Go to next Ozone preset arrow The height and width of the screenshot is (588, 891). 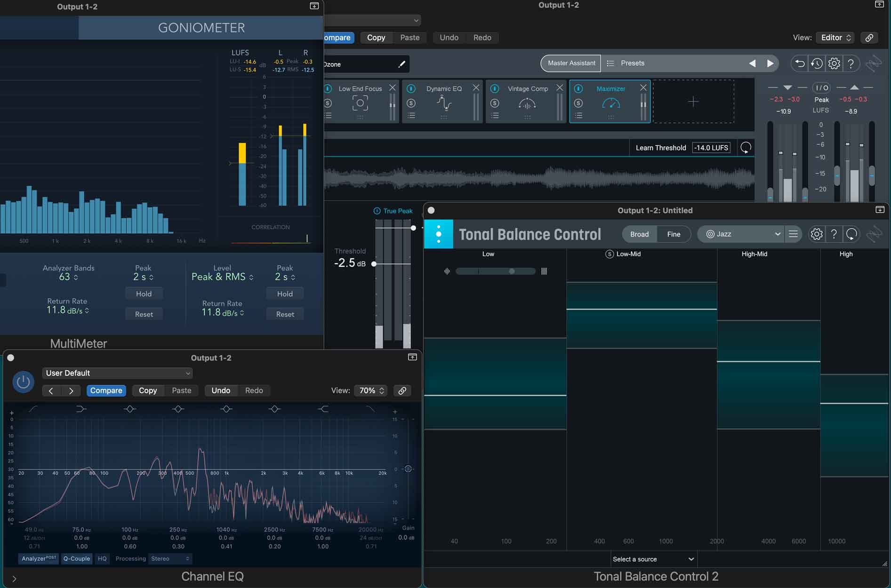[x=770, y=64]
